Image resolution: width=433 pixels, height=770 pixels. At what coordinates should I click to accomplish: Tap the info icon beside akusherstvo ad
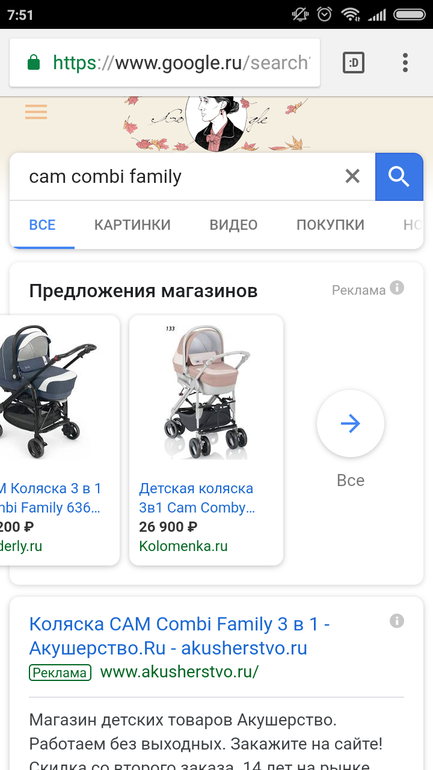[397, 621]
